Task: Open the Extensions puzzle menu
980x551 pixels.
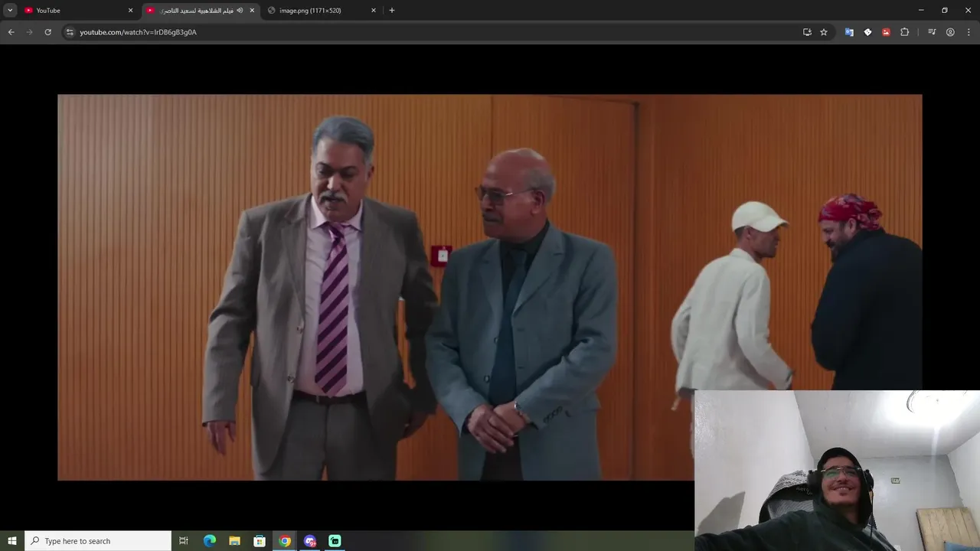Action: tap(905, 32)
